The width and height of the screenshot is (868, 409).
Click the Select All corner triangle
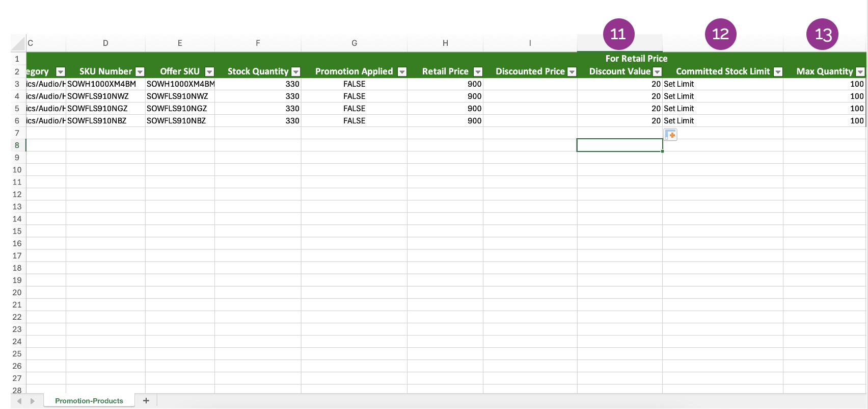point(19,43)
